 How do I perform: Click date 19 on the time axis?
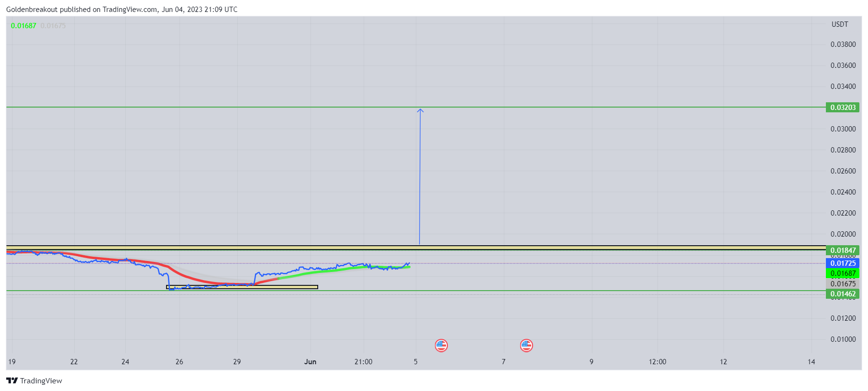[12, 362]
